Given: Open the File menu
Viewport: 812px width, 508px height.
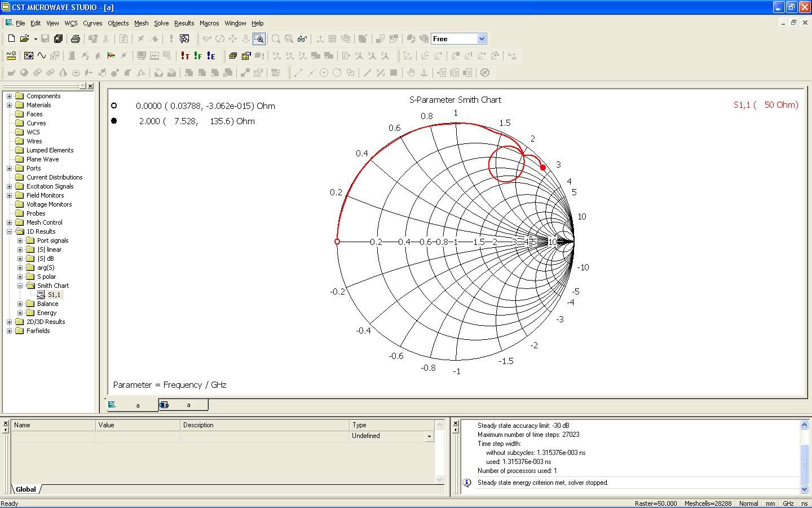Looking at the screenshot, I should tap(20, 23).
